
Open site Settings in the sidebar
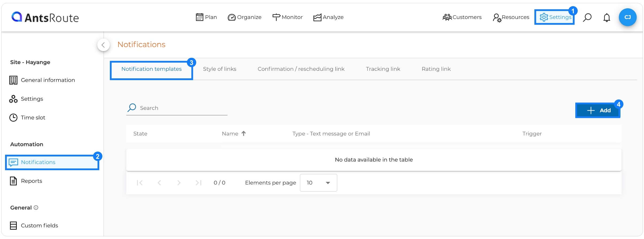coord(26,99)
